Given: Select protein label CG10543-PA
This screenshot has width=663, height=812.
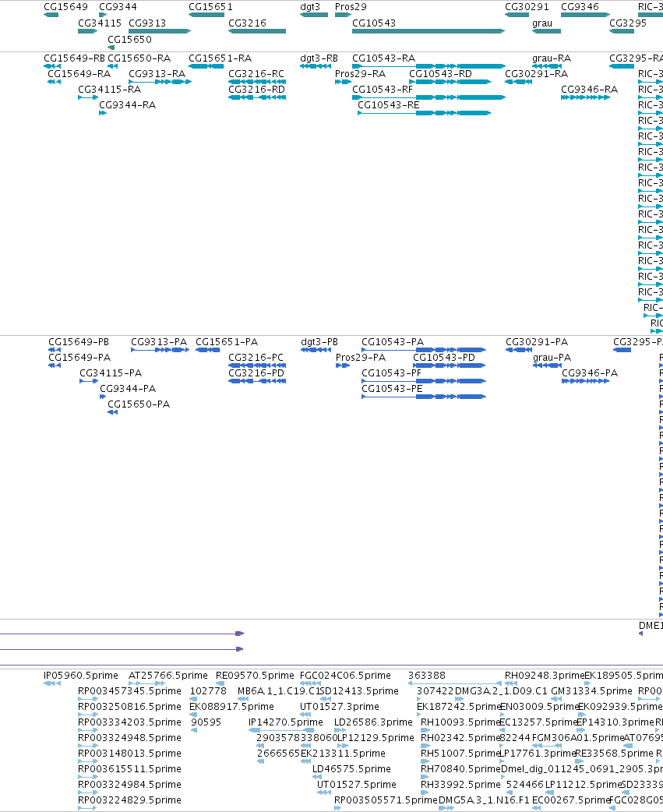Looking at the screenshot, I should [x=393, y=342].
